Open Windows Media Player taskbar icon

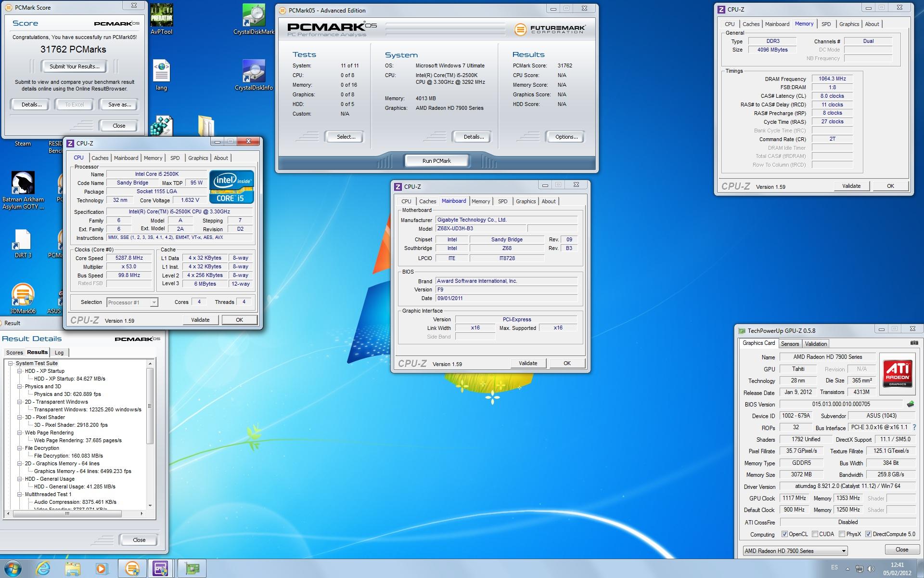tap(102, 569)
